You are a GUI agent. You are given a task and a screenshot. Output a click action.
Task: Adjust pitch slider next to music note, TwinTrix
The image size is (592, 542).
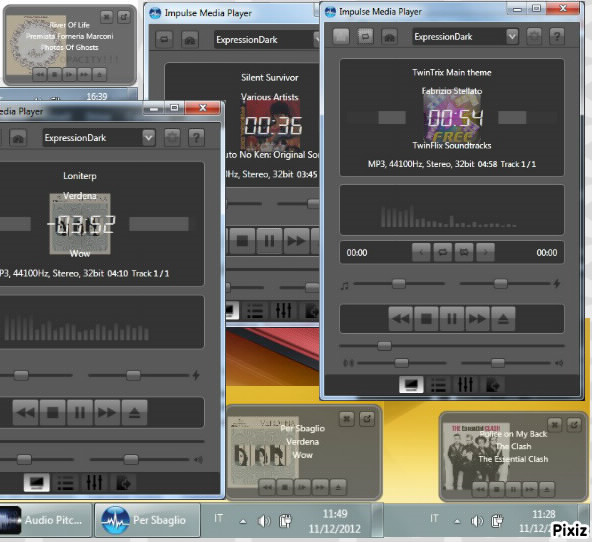tap(399, 283)
